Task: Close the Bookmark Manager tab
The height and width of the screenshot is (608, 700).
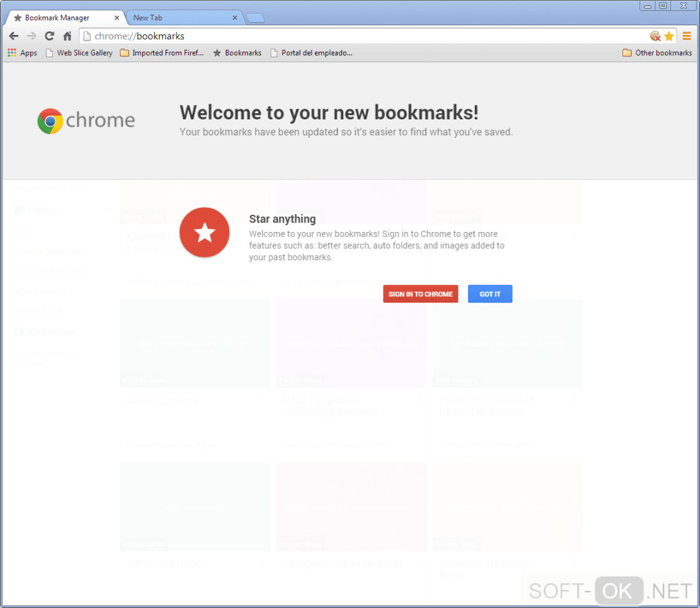Action: (x=117, y=18)
